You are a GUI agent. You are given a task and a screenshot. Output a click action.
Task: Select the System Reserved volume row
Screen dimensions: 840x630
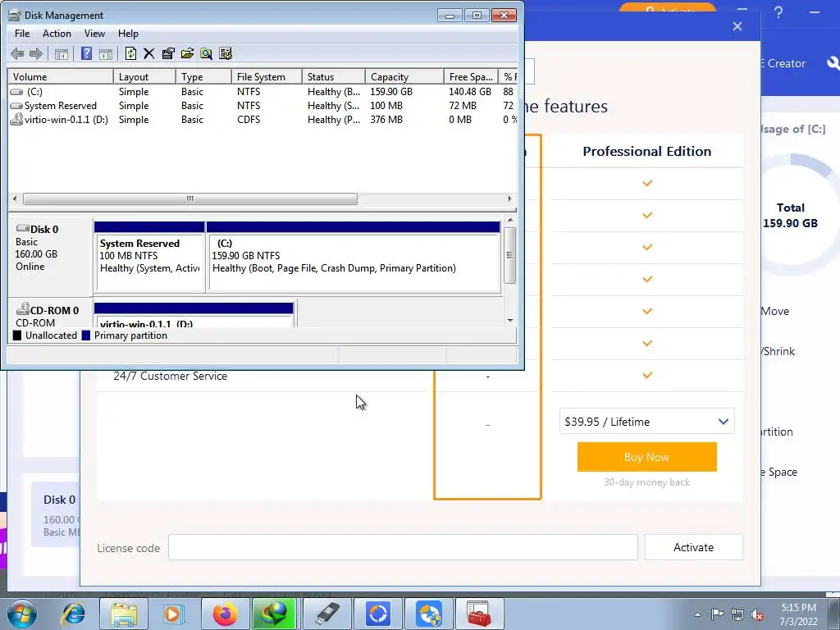coord(262,106)
